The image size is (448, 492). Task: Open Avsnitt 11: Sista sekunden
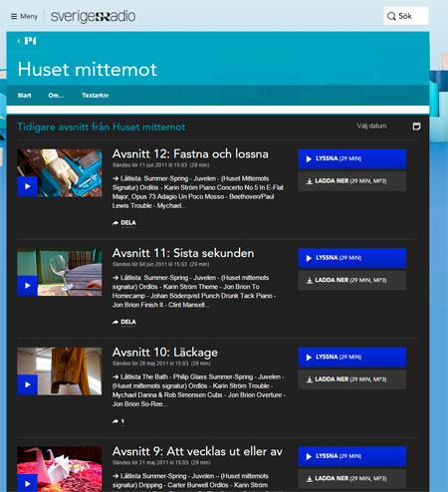tap(183, 253)
